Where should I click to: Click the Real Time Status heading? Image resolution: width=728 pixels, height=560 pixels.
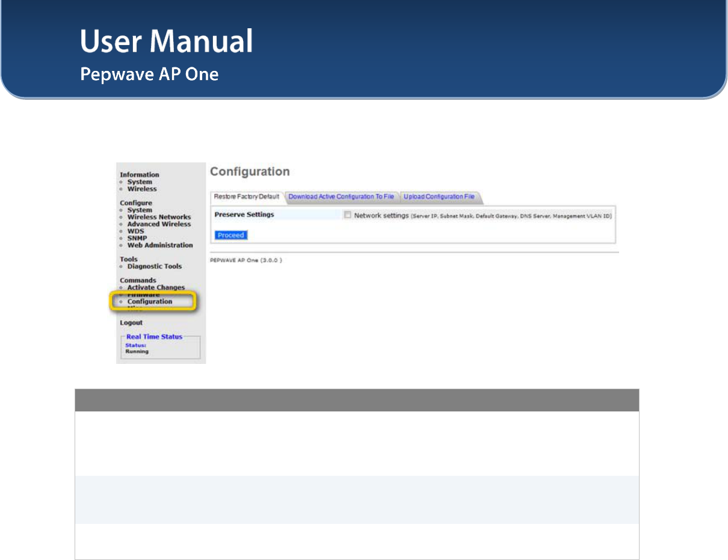[x=154, y=337]
